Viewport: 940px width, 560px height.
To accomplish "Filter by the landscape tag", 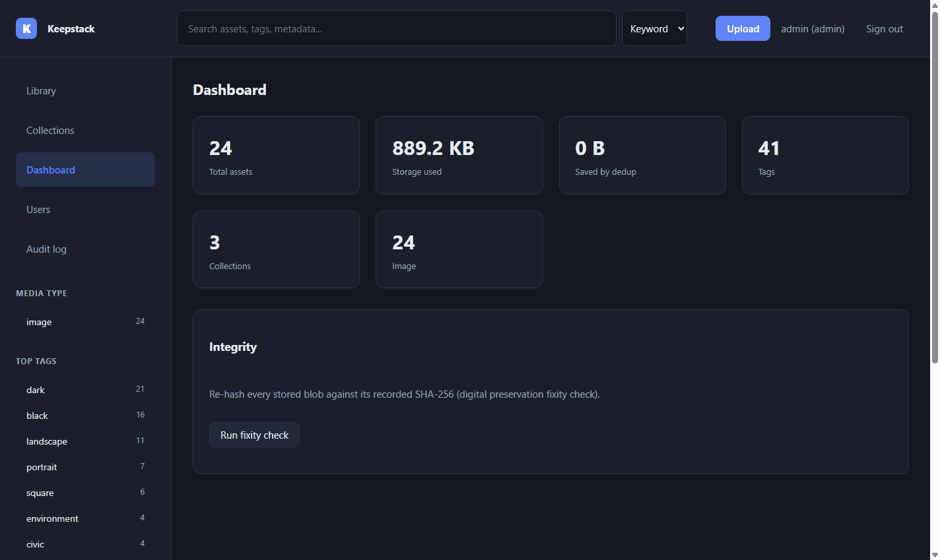I will pos(85,441).
